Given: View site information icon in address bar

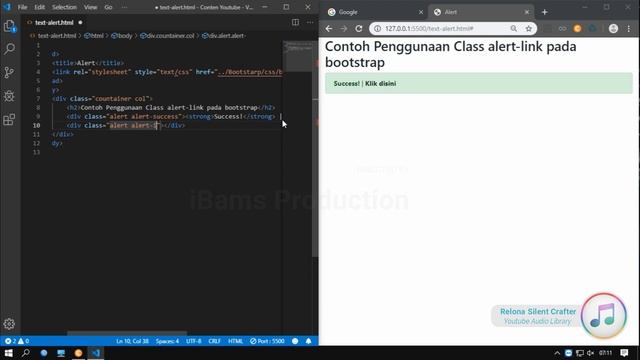Looking at the screenshot, I should pos(378,29).
